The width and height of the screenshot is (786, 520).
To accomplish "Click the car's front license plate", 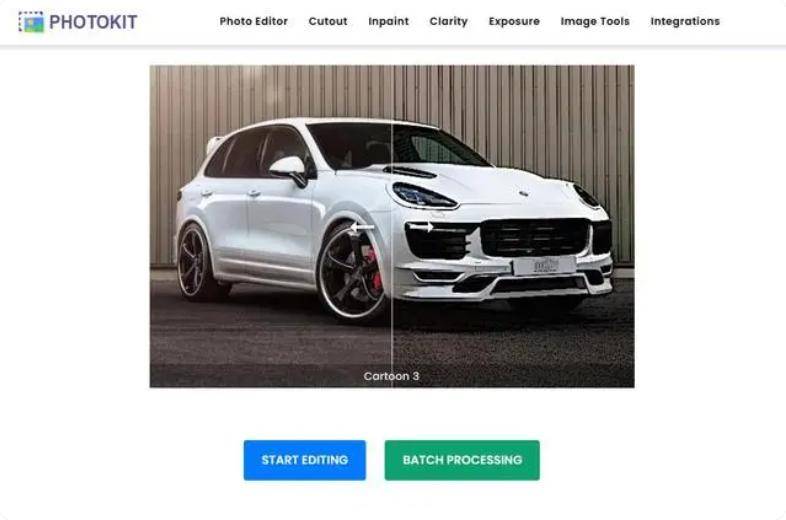I will point(544,265).
